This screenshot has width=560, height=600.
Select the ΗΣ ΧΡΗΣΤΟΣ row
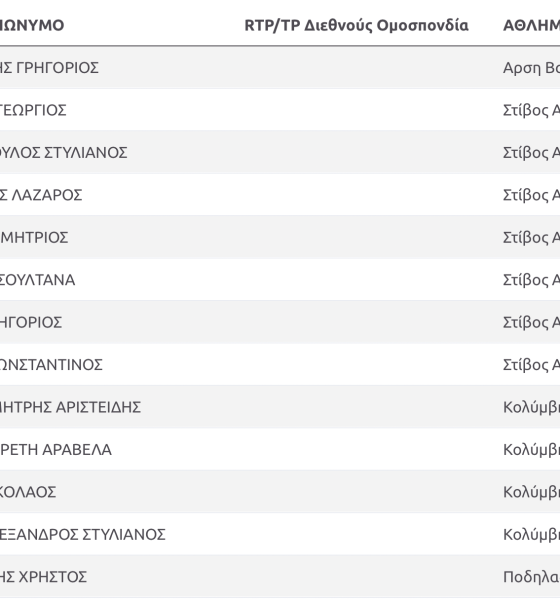click(280, 577)
